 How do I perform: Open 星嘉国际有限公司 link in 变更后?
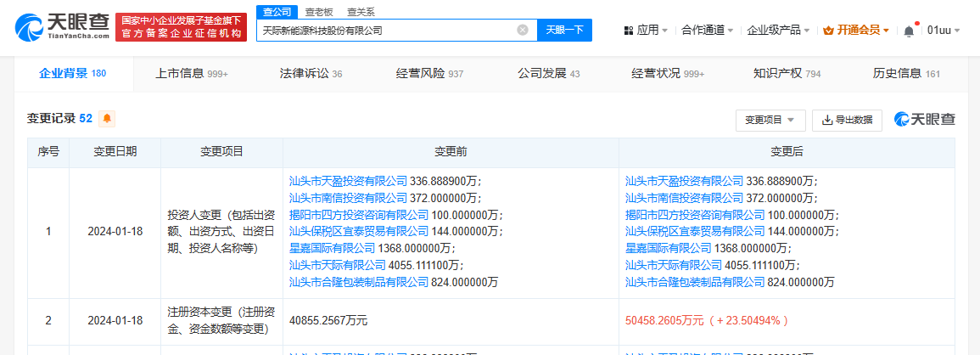pos(668,249)
